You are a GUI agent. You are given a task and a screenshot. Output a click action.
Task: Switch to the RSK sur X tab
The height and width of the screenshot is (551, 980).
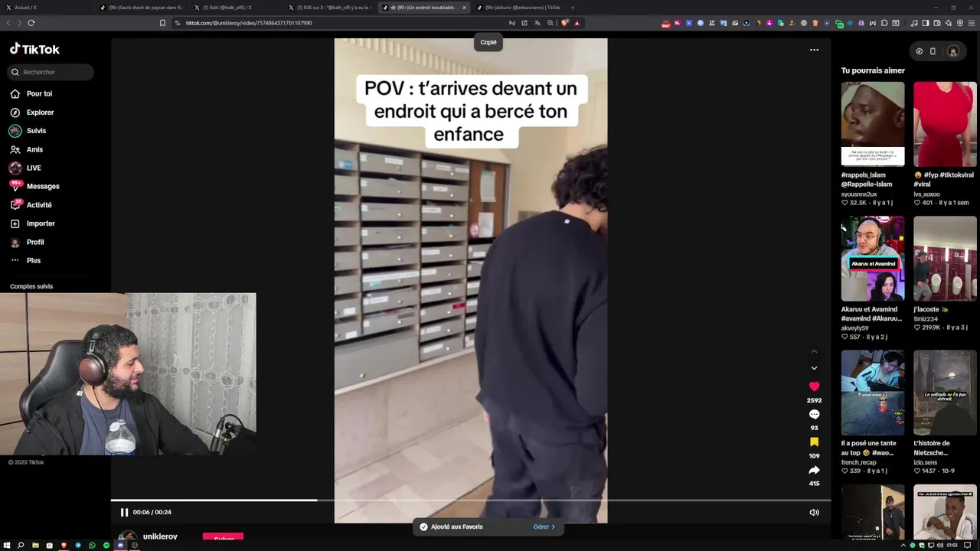331,8
